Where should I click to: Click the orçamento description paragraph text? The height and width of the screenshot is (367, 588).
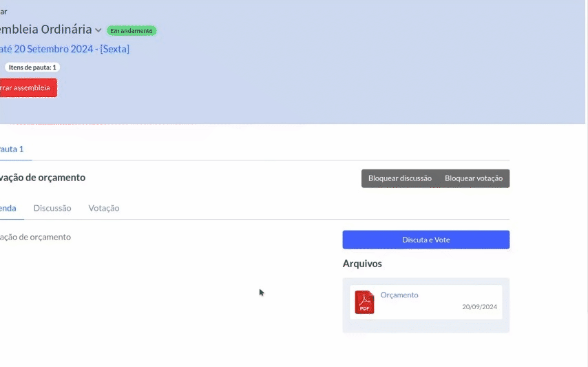tap(35, 237)
